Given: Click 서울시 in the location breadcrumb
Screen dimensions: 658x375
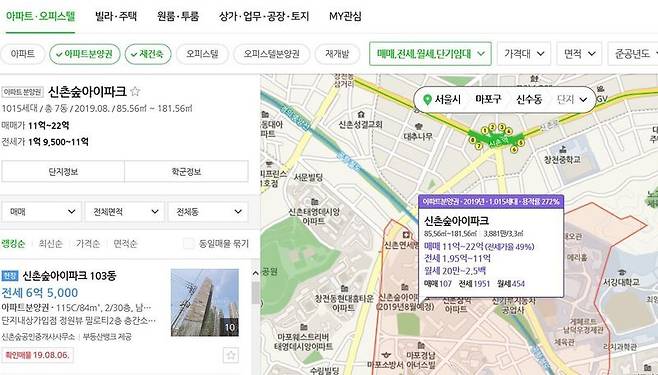Looking at the screenshot, I should 447,99.
